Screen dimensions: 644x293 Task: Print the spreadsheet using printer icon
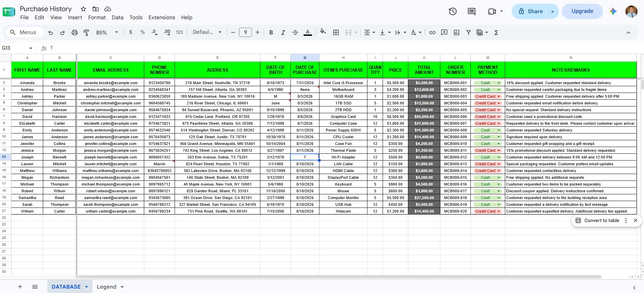75,32
